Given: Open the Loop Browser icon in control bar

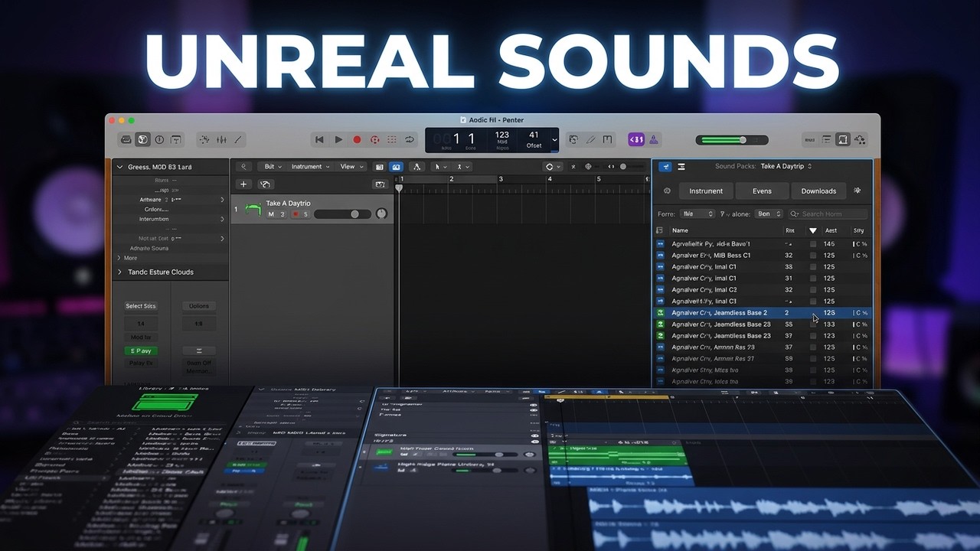Looking at the screenshot, I should (842, 140).
